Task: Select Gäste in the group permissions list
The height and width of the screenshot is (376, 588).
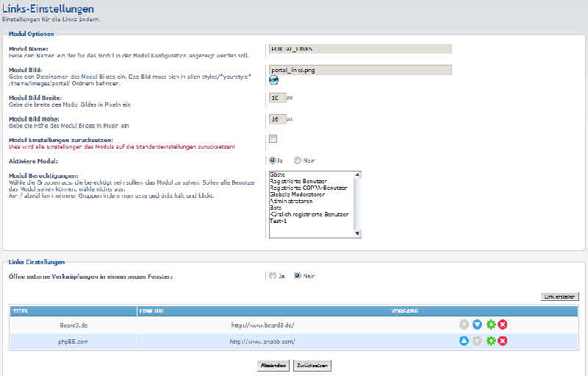Action: coord(278,174)
